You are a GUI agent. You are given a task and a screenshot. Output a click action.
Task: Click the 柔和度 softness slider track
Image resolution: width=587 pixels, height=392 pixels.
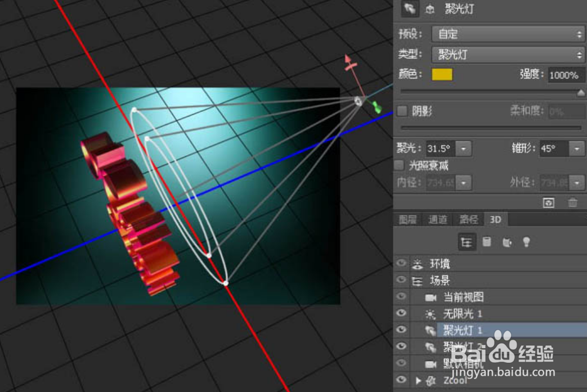(x=490, y=128)
